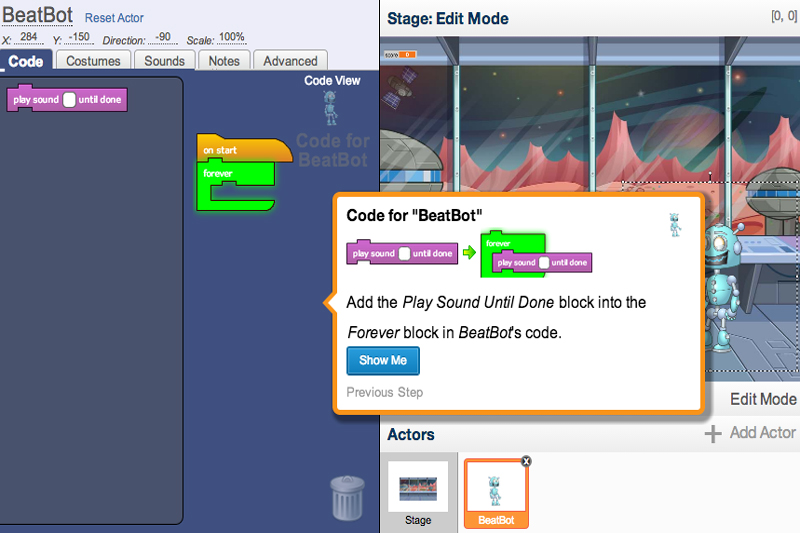Switch to the Costumes tab

(93, 61)
